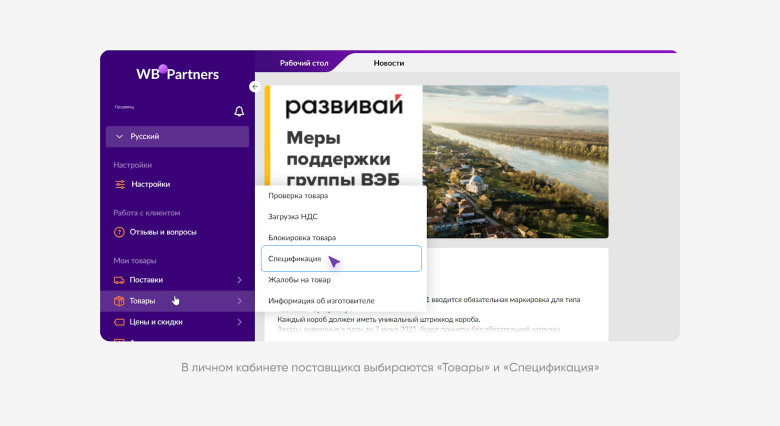Click the Развивай banner heading
Viewport: 780px width, 426px height.
pyautogui.click(x=344, y=106)
